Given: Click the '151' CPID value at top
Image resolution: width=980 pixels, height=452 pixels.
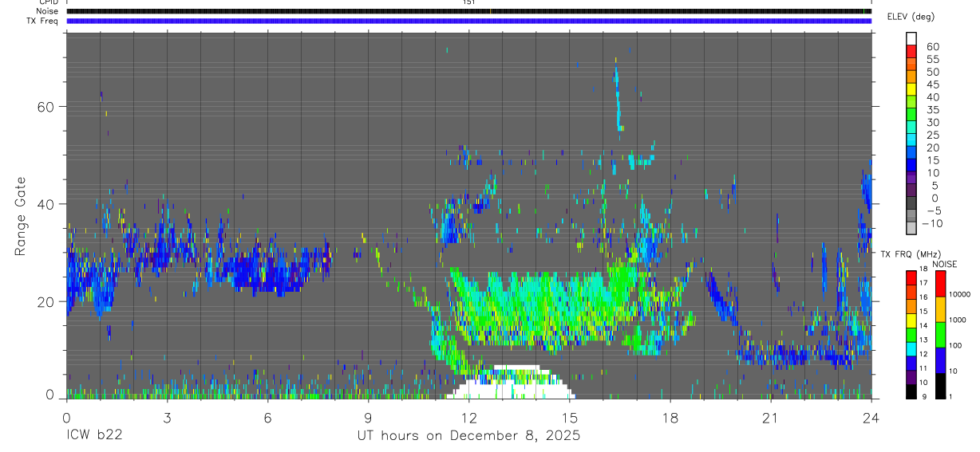Looking at the screenshot, I should coord(469,2).
